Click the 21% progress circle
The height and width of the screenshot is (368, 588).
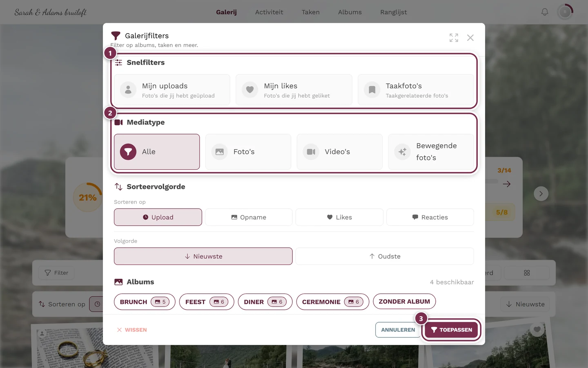point(88,197)
